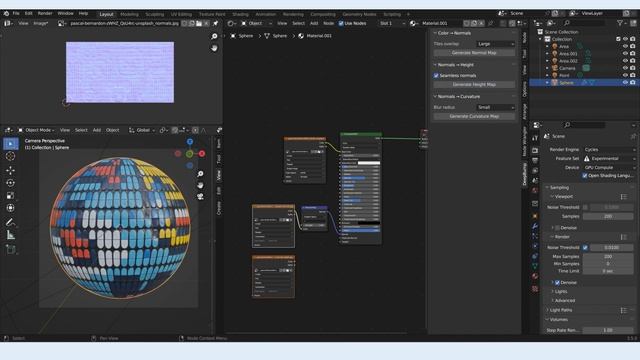Open the Window menu
This screenshot has width=640, height=360.
click(x=65, y=13)
